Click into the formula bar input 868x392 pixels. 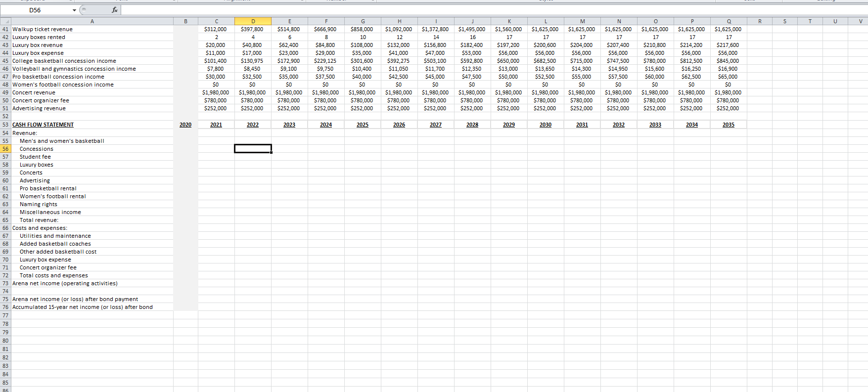tap(494, 10)
